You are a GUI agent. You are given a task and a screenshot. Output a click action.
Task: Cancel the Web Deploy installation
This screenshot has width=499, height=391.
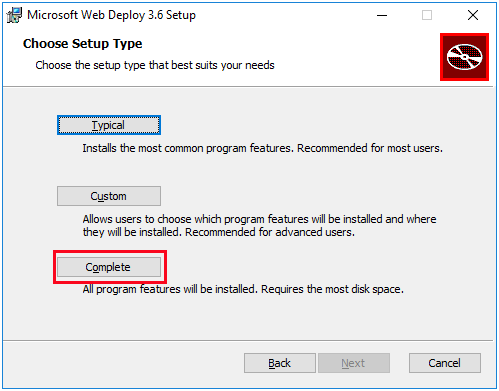pos(445,363)
